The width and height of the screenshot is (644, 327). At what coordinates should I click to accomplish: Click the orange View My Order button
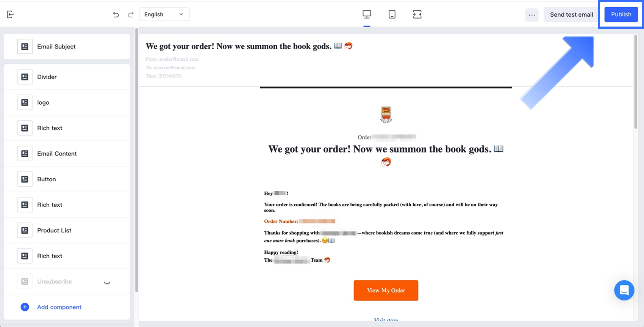pos(386,290)
